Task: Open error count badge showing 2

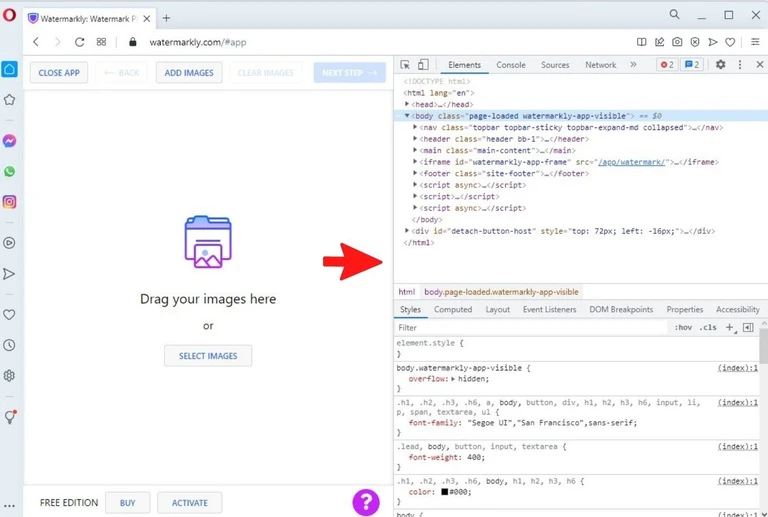Action: tap(667, 65)
